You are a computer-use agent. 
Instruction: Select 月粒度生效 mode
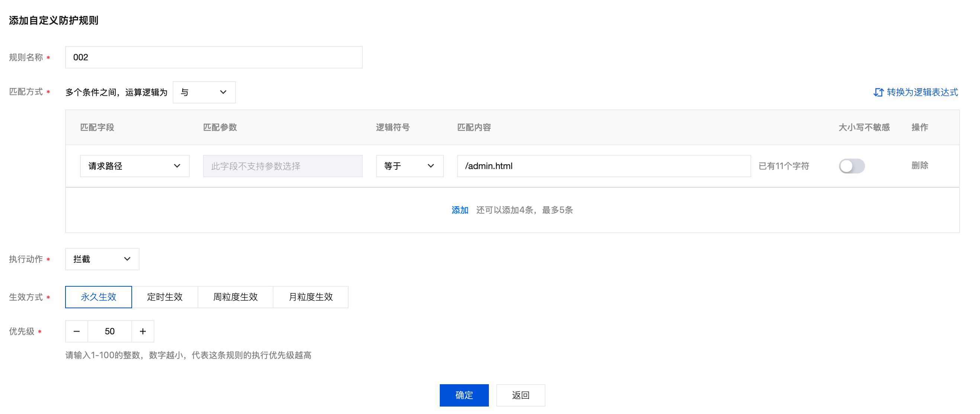(310, 297)
